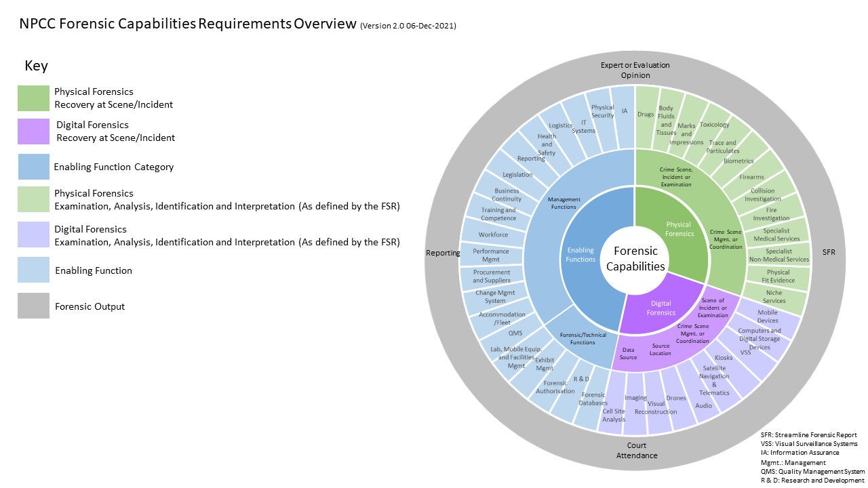The height and width of the screenshot is (488, 868).
Task: Click the Specialist Non-Medical Services segment
Action: (x=778, y=255)
